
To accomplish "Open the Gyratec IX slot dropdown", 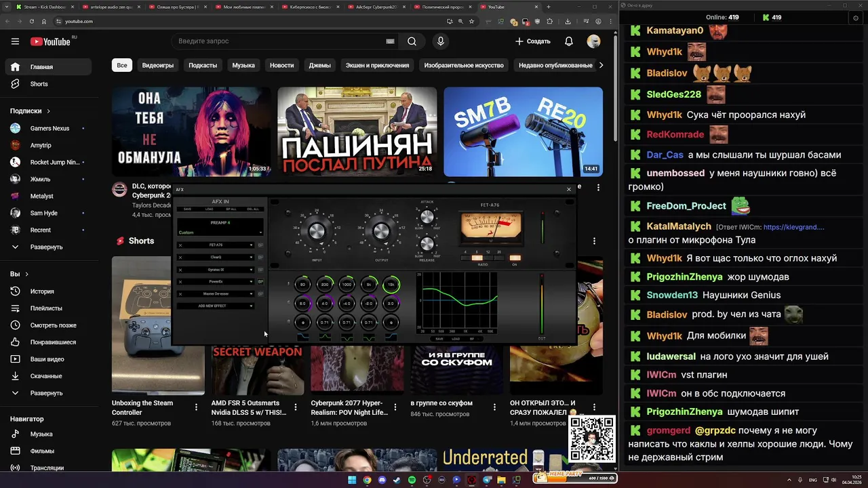I will tap(251, 270).
